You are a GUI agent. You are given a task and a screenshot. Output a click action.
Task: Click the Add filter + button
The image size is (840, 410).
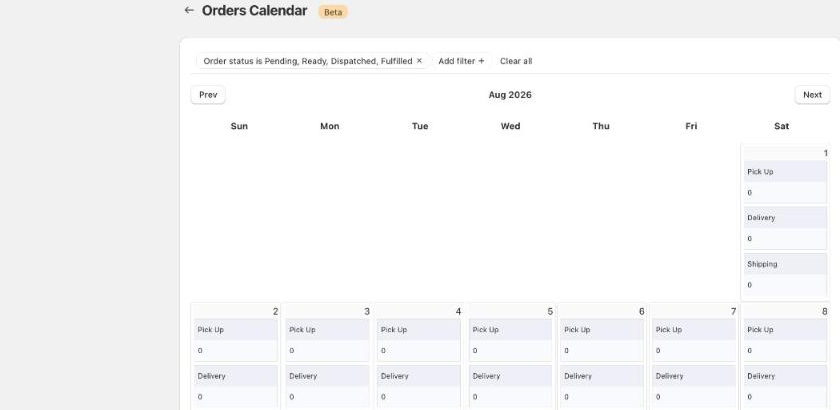click(461, 61)
